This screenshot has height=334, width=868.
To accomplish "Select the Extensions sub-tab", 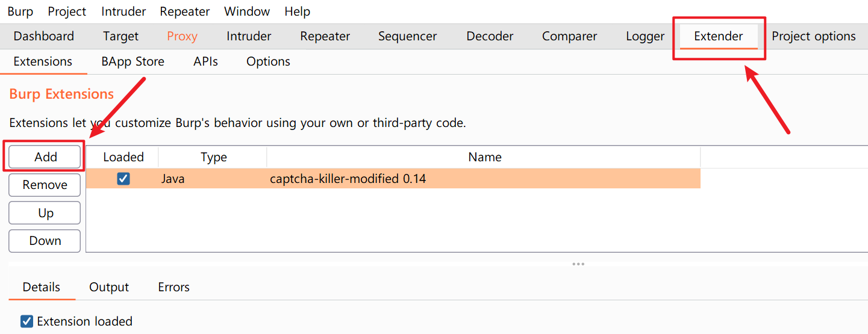I will pos(43,61).
